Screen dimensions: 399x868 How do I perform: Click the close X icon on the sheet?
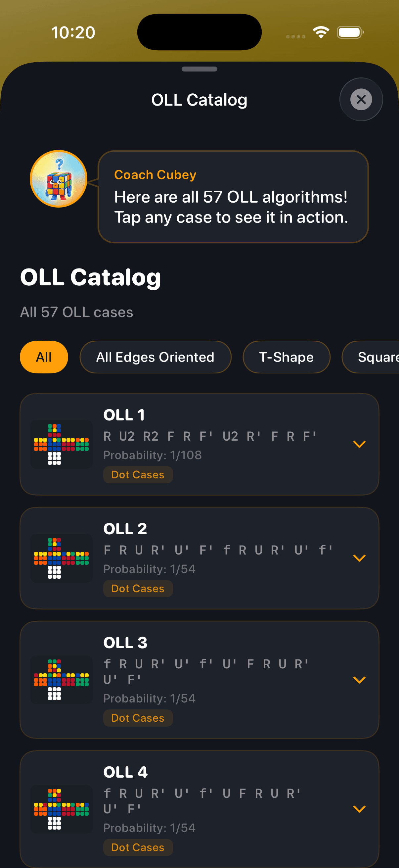click(x=361, y=99)
